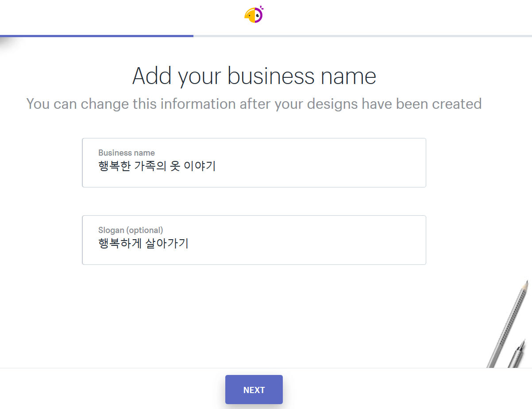Click the setup progress bar at top
This screenshot has width=532, height=409.
(266, 36)
